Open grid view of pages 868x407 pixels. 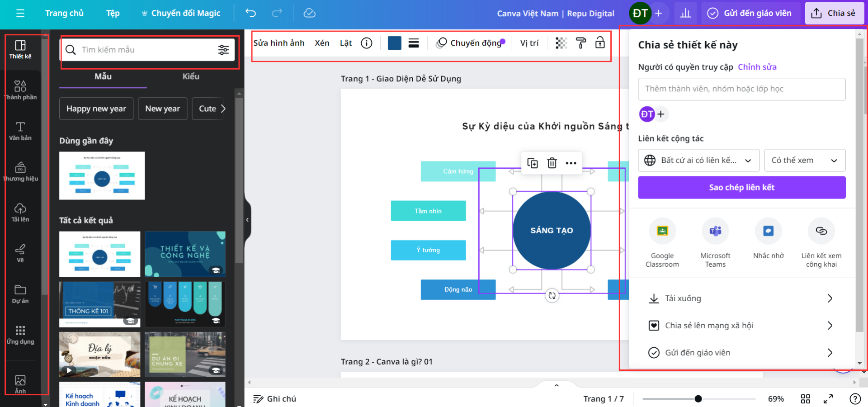point(805,399)
